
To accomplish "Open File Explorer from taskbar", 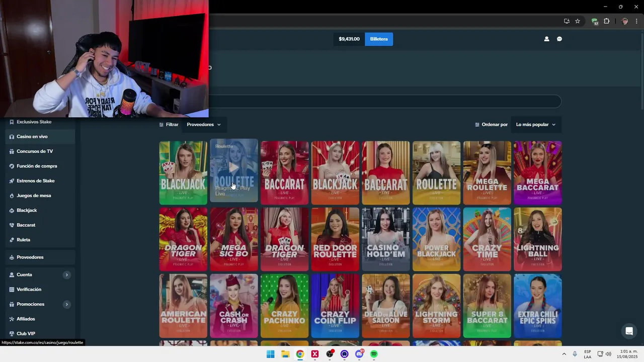I will click(x=285, y=354).
